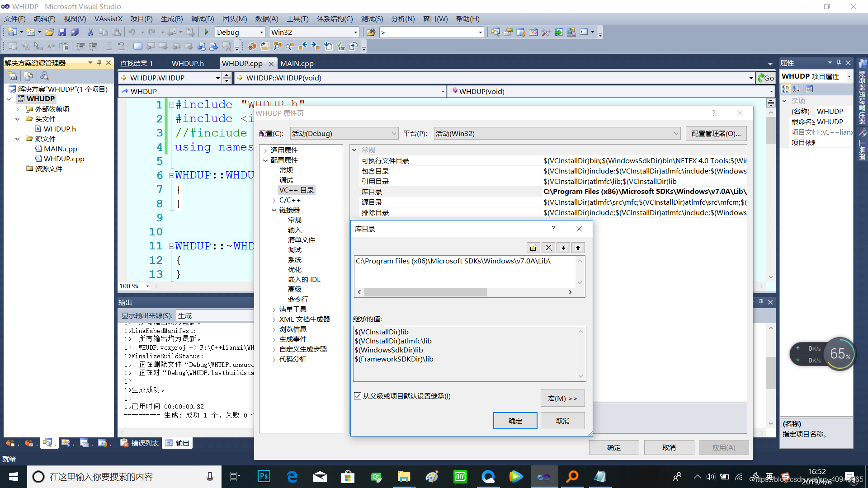Viewport: 868px width, 488px height.
Task: Open the 配置(C) 活动(Debug) dropdown
Action: pos(344,133)
